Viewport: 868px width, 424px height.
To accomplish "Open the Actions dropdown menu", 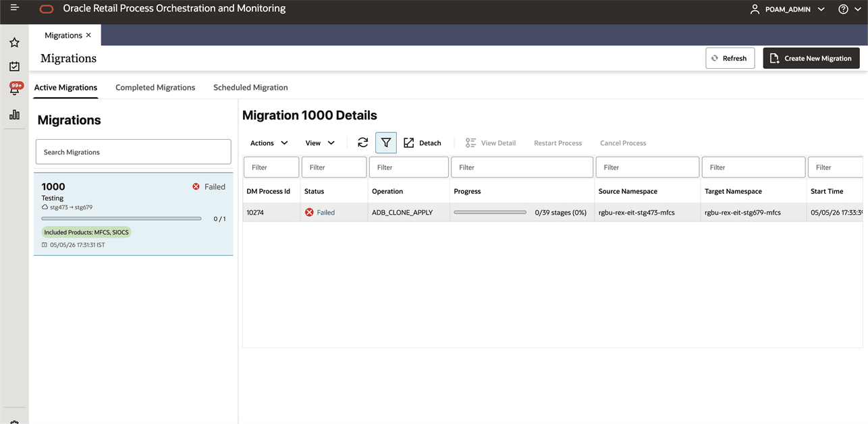I will 269,142.
